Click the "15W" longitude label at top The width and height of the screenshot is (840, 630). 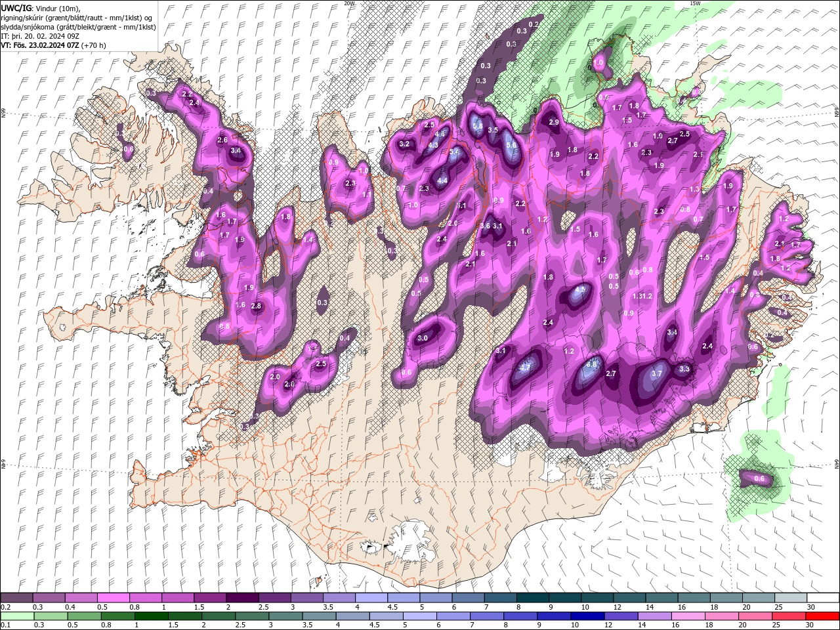[695, 3]
